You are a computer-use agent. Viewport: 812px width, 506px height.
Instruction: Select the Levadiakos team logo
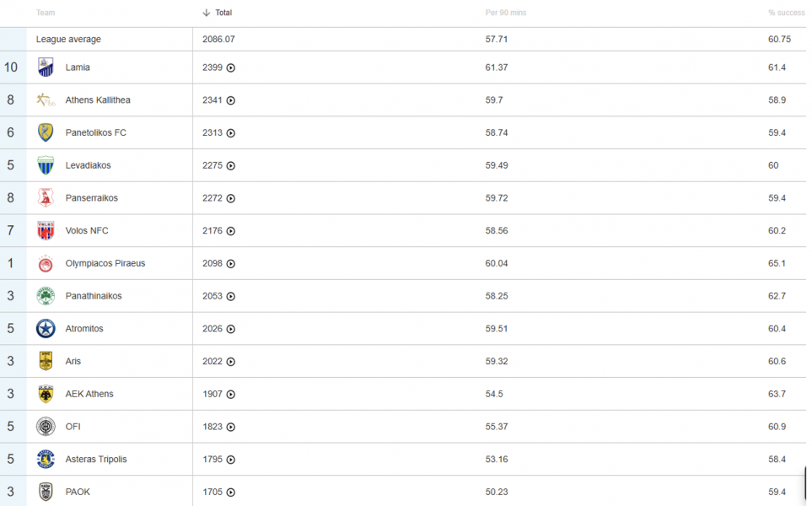click(46, 165)
